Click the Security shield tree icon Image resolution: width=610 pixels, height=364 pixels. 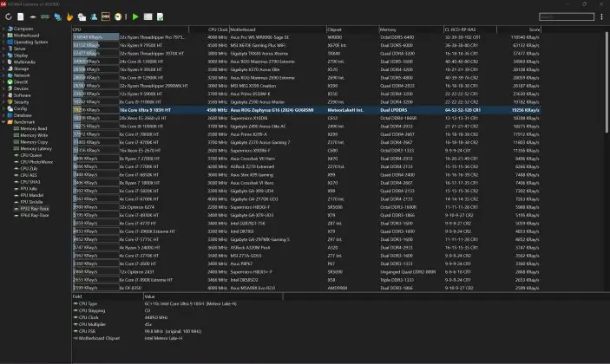click(10, 101)
